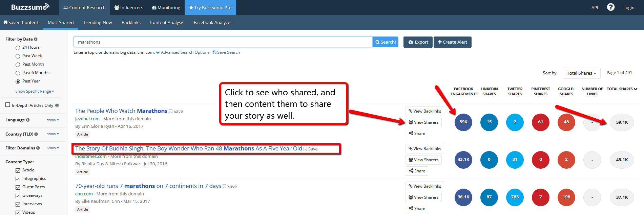Switch to the Backlinks tab
The image size is (644, 215).
(x=131, y=22)
